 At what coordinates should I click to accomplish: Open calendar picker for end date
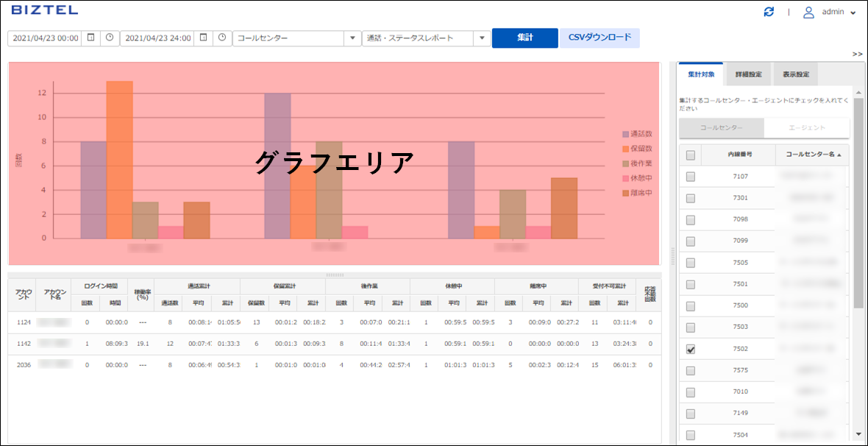[203, 38]
